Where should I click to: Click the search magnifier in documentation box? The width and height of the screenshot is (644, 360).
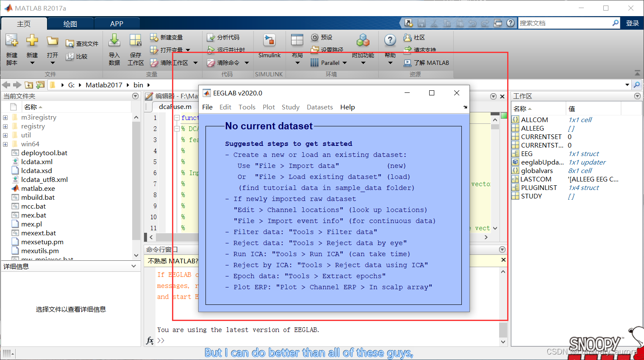point(616,23)
